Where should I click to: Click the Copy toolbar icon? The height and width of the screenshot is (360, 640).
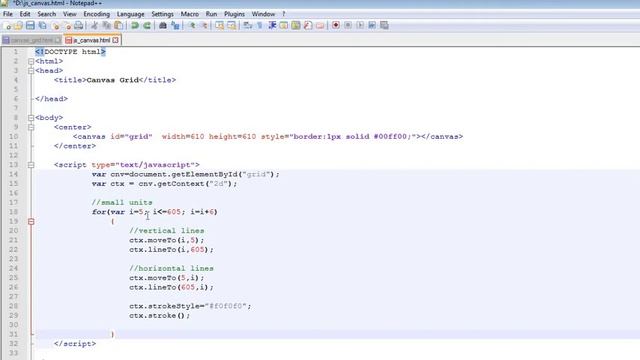(x=107, y=26)
